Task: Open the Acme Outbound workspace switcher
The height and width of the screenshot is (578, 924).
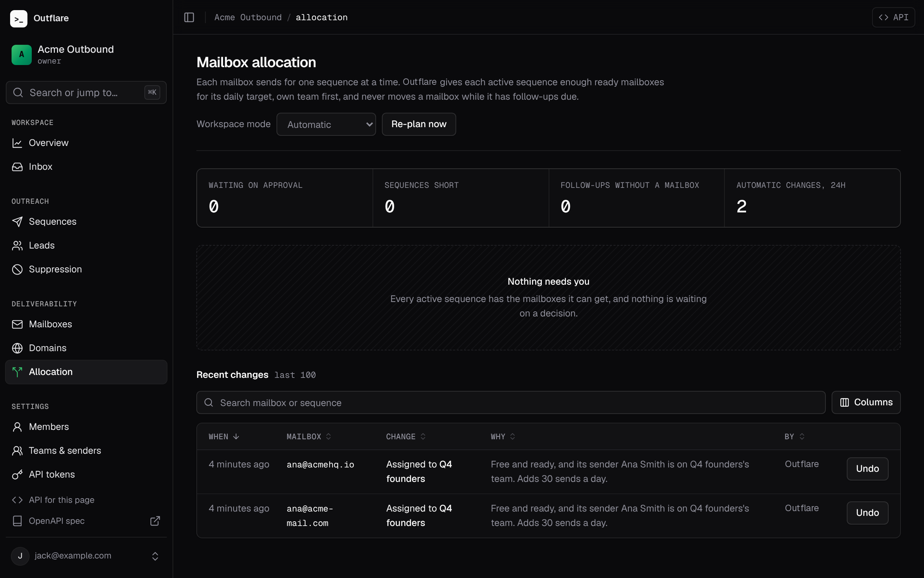Action: coord(86,55)
